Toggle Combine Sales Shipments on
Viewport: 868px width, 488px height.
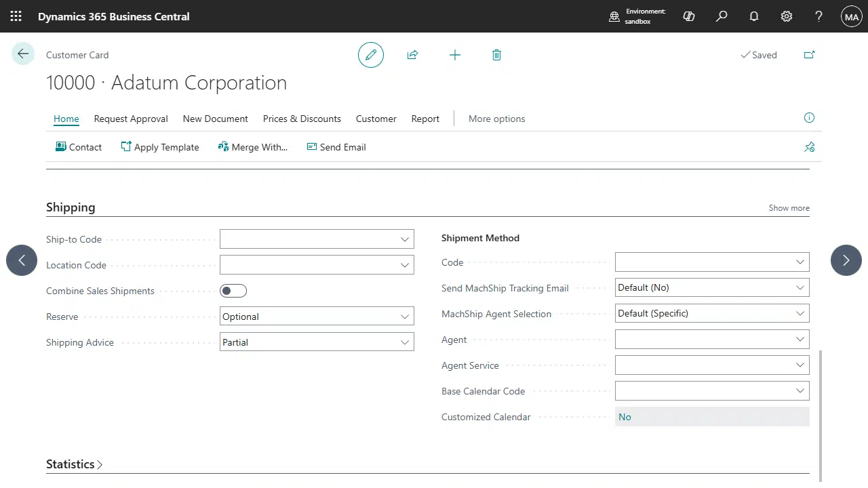click(x=233, y=290)
